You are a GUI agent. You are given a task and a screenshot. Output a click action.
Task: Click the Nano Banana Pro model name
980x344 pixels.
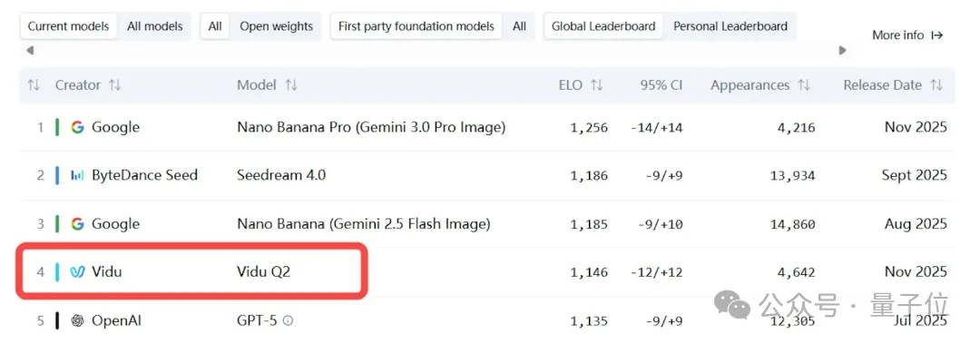click(x=371, y=128)
